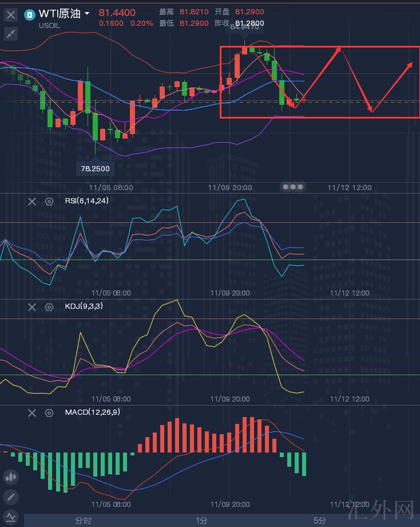Open the WTI原油 symbol dropdown arrow

tap(87, 13)
